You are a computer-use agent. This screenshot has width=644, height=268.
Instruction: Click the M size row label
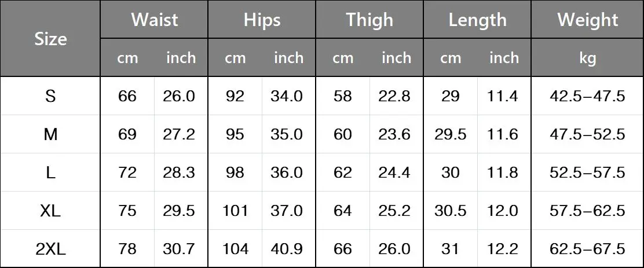[50, 135]
